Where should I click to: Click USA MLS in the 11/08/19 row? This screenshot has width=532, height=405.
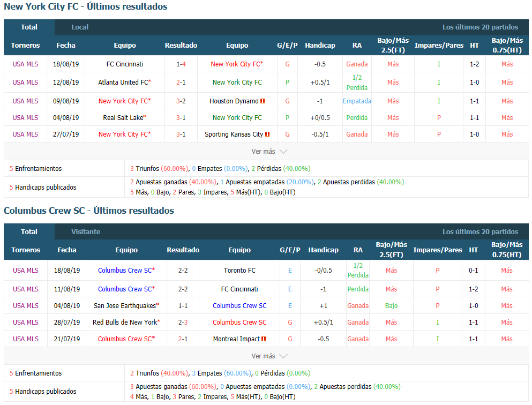click(26, 289)
